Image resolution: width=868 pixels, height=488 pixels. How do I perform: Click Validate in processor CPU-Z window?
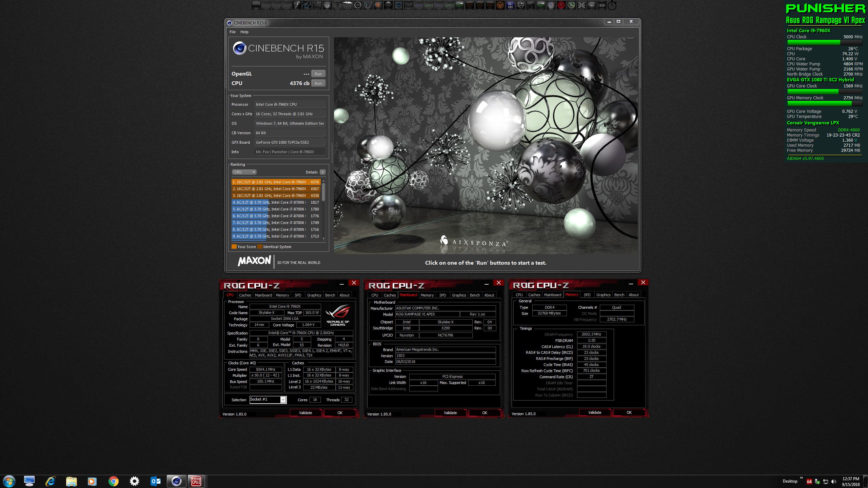[305, 413]
